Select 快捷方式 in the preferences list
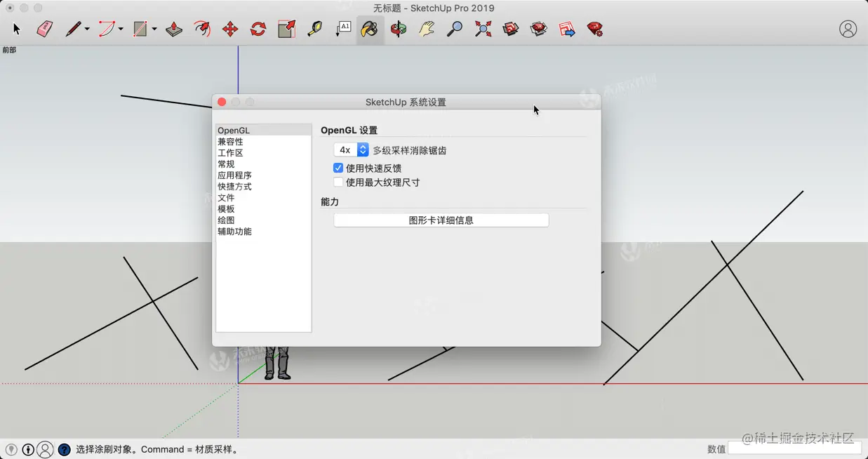 click(264, 187)
